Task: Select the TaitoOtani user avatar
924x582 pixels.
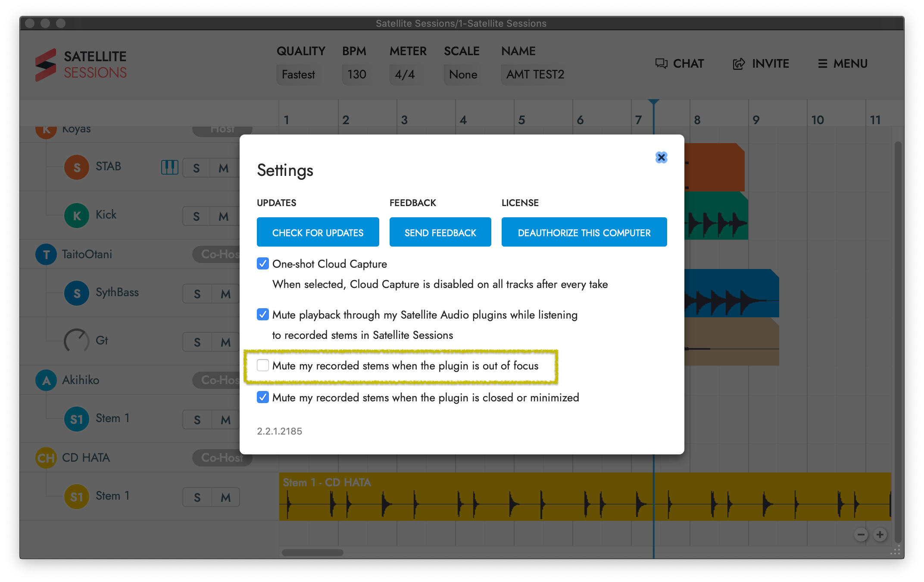Action: [x=46, y=254]
